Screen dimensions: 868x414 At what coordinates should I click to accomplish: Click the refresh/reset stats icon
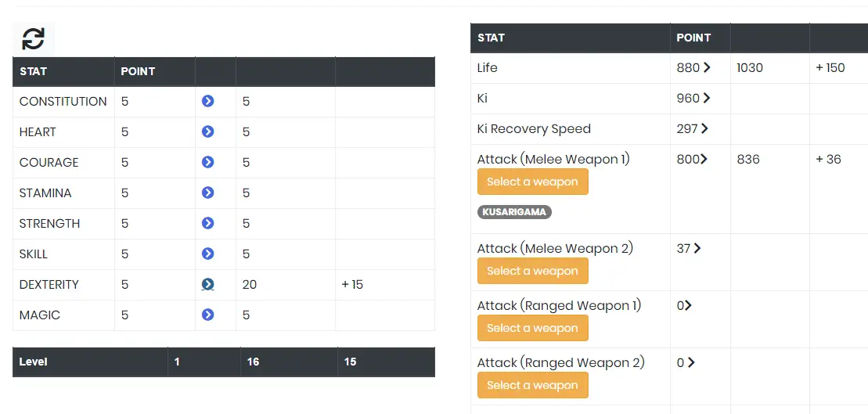tap(33, 39)
